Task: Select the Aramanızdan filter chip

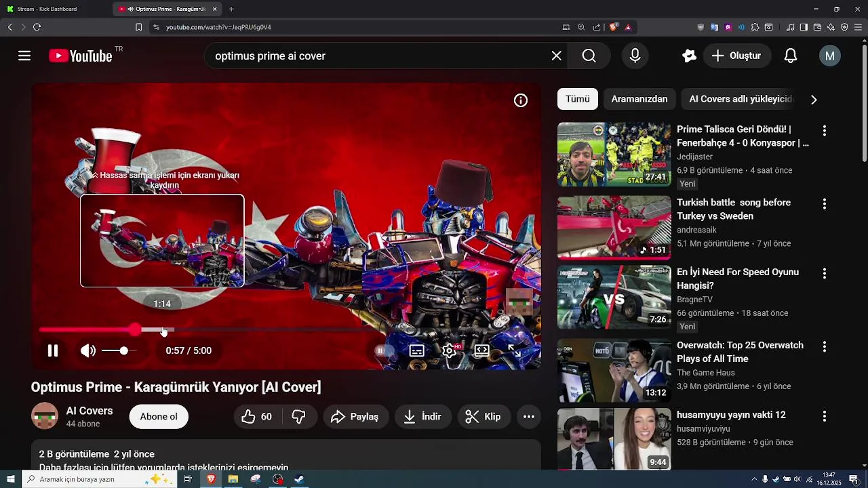Action: pyautogui.click(x=639, y=99)
